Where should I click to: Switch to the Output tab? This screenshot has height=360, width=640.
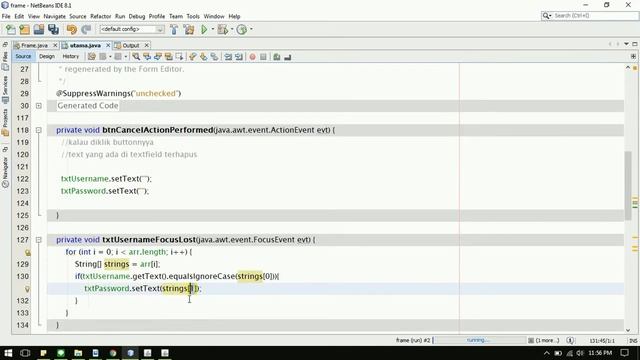131,45
